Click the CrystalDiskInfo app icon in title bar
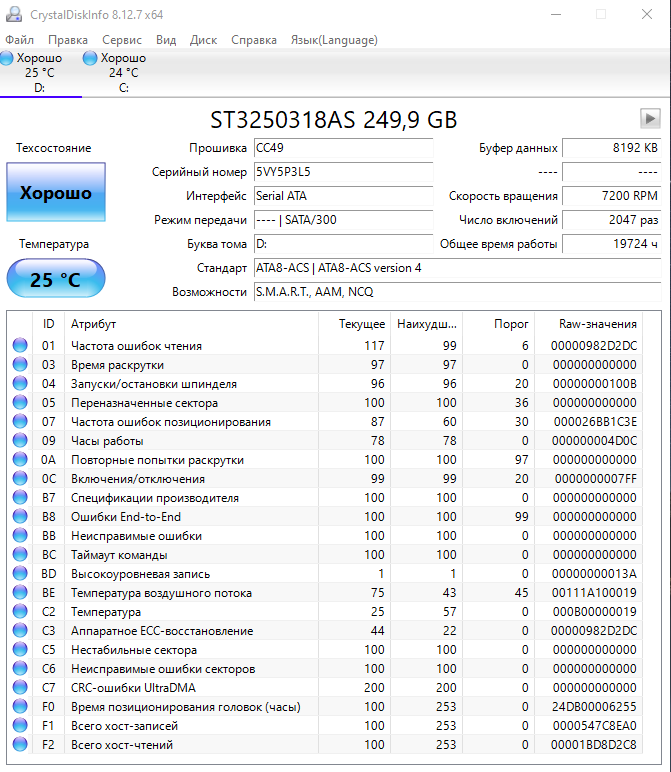Screen dimensions: 671x772 pyautogui.click(x=14, y=15)
